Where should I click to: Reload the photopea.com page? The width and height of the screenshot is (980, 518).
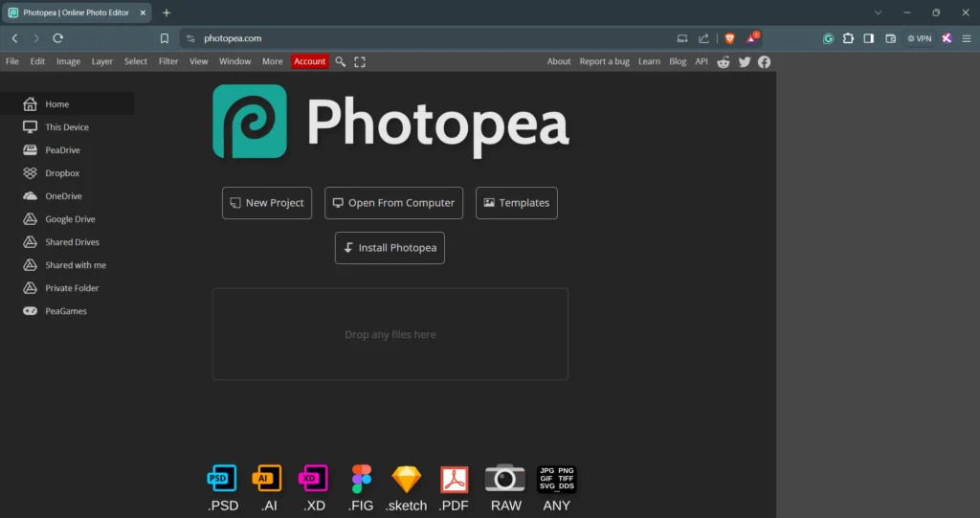coord(58,38)
